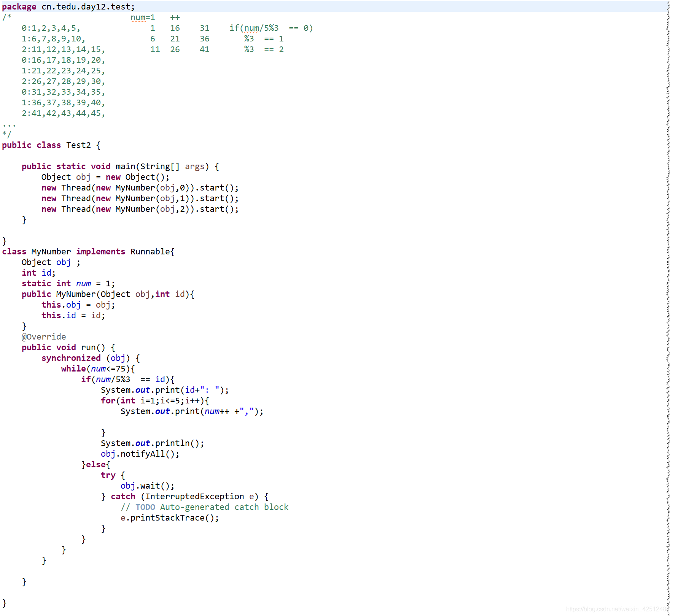Click the 'int id;' field declaration
The width and height of the screenshot is (673, 616).
pyautogui.click(x=38, y=273)
